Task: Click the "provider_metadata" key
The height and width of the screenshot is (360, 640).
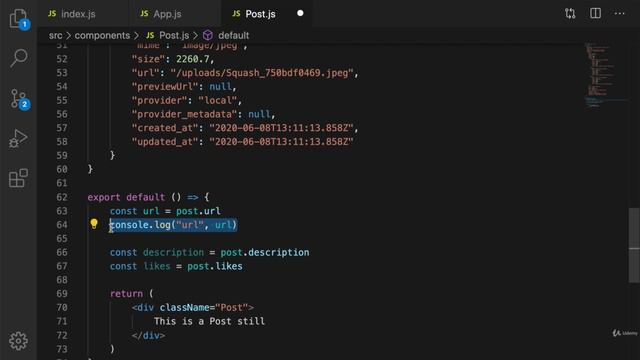Action: coord(184,114)
